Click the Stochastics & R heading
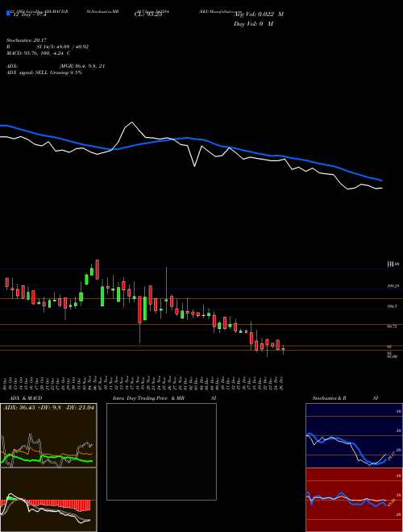Screen dimensions: 403x532 tap(329, 398)
